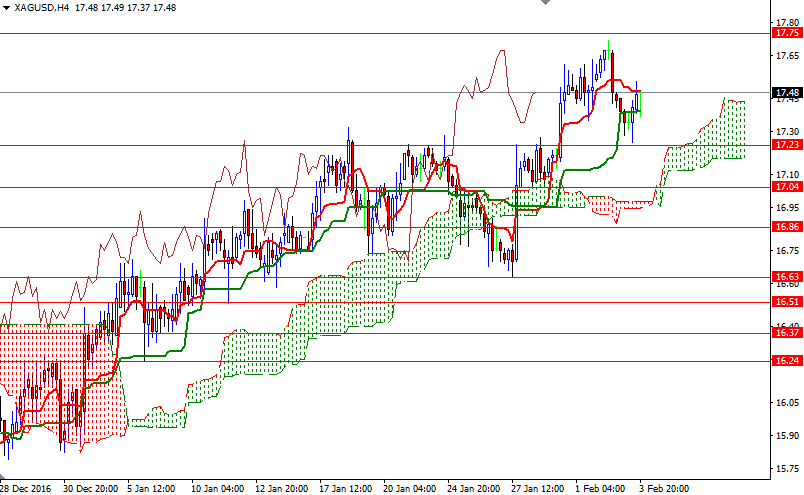Click the 17.10 price scale value

tap(787, 175)
